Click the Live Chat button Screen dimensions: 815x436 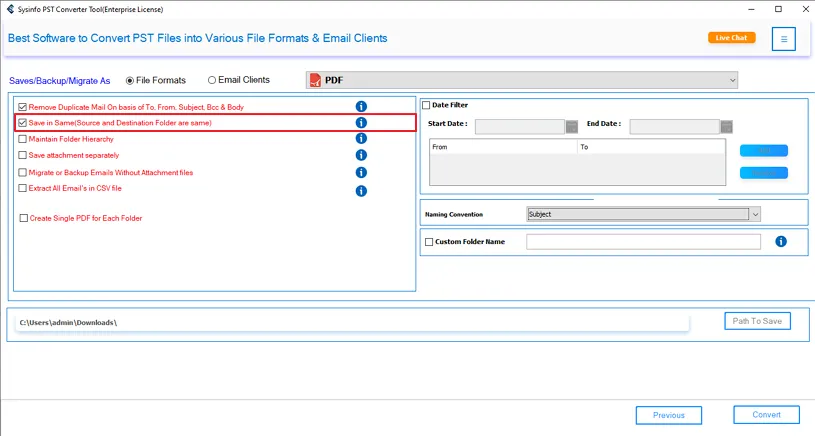(x=731, y=38)
